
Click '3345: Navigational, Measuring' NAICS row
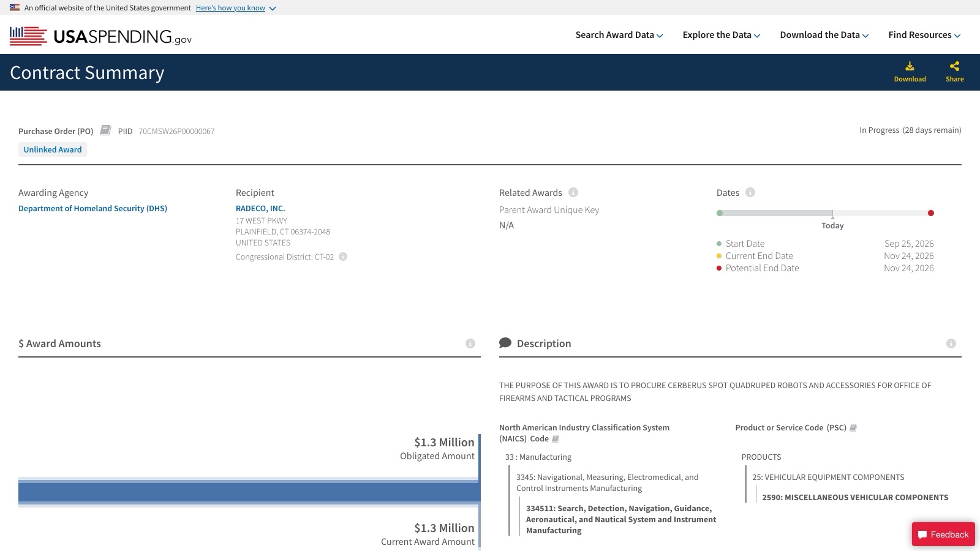608,482
